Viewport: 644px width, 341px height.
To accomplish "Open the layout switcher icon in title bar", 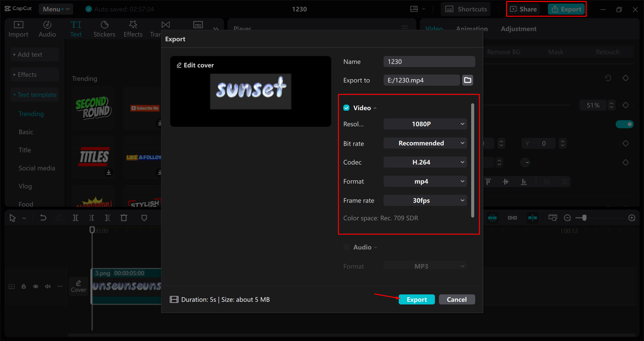I will click(x=414, y=9).
